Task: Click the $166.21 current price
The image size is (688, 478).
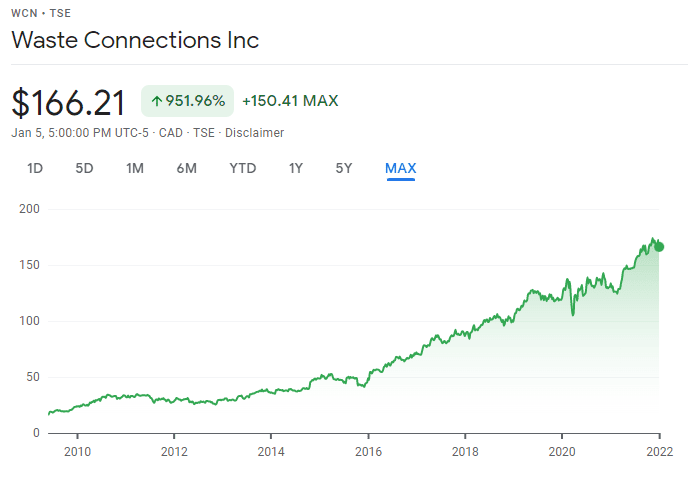Action: pos(69,103)
